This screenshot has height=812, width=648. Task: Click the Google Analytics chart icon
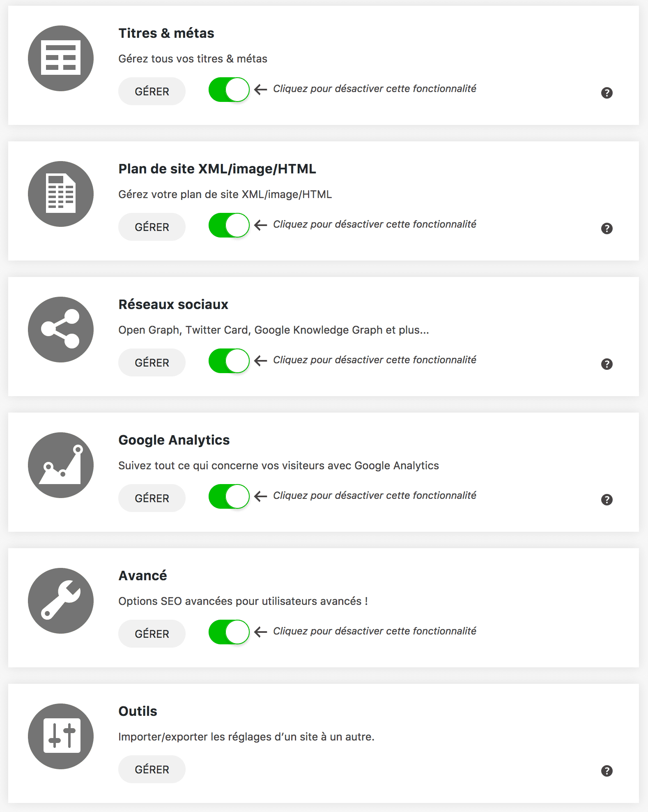(x=61, y=465)
